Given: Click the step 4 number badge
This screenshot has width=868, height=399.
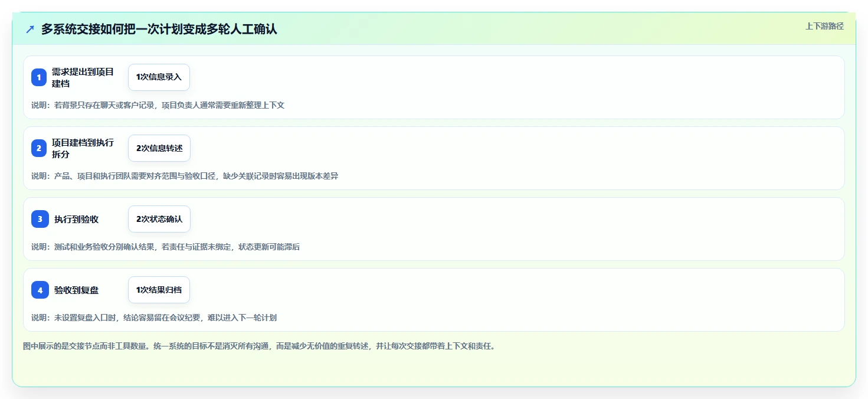Looking at the screenshot, I should pyautogui.click(x=39, y=290).
